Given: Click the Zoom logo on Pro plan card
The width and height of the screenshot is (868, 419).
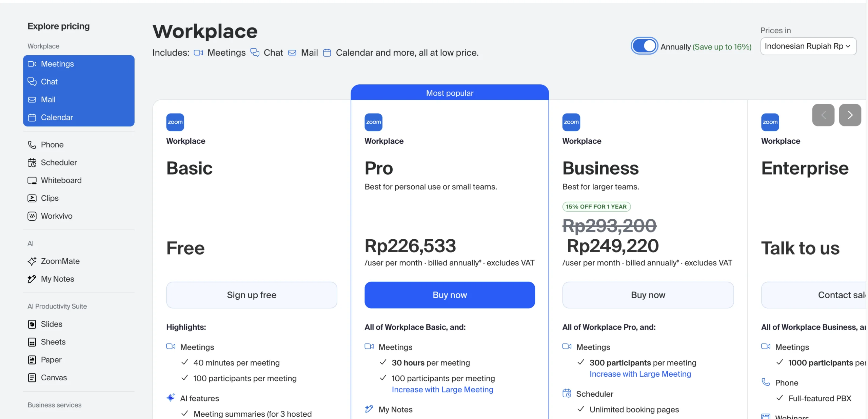Looking at the screenshot, I should click(x=373, y=122).
